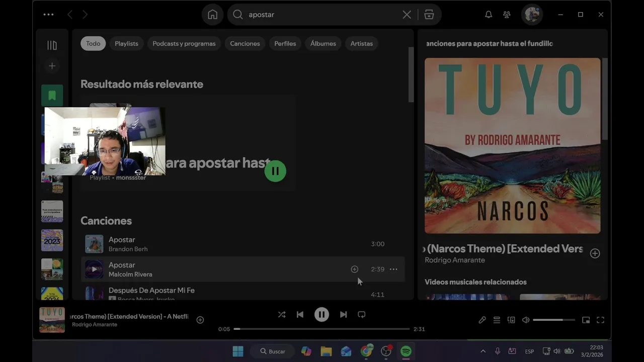Go back with the left arrow
Viewport: 644px width, 362px height.
[70, 15]
